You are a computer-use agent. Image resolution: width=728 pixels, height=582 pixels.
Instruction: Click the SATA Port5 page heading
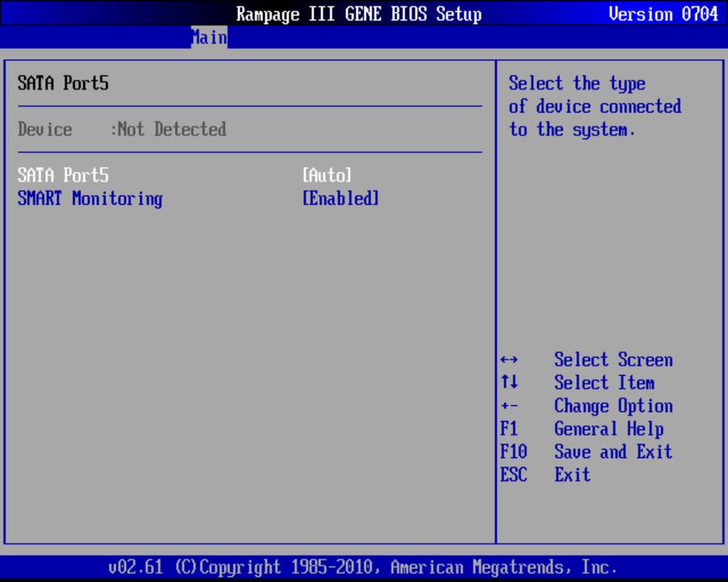coord(63,83)
